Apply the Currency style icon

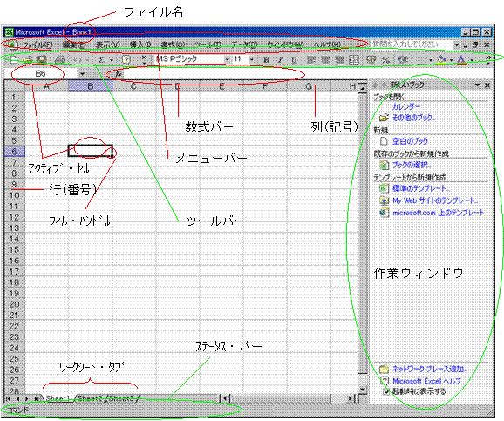click(x=371, y=60)
